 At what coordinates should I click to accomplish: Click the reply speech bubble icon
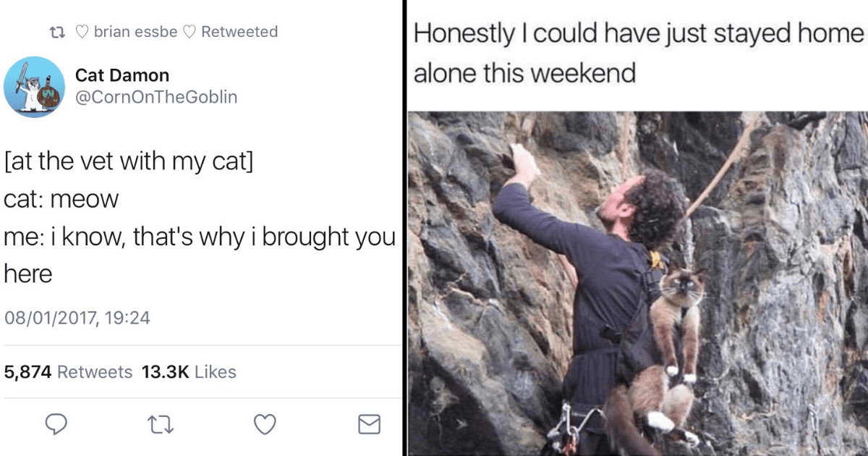click(58, 424)
